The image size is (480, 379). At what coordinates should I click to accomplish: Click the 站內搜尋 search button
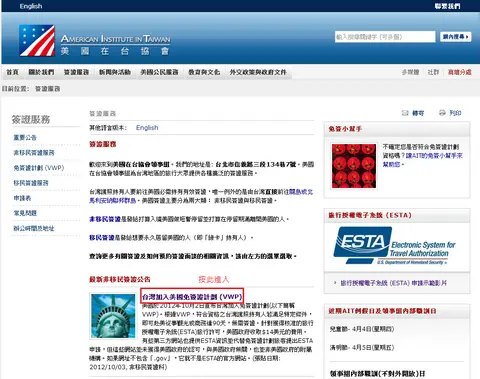[455, 37]
